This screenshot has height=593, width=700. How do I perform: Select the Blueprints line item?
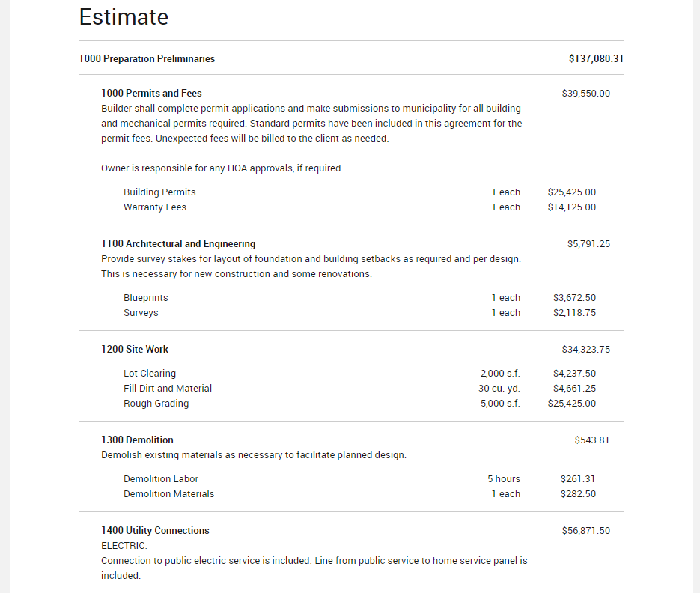pyautogui.click(x=146, y=298)
